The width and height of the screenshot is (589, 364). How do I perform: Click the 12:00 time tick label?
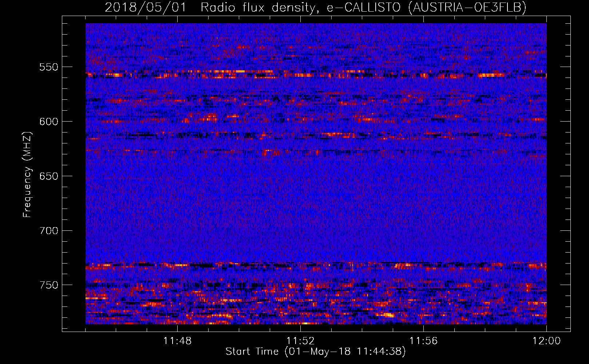coord(546,341)
